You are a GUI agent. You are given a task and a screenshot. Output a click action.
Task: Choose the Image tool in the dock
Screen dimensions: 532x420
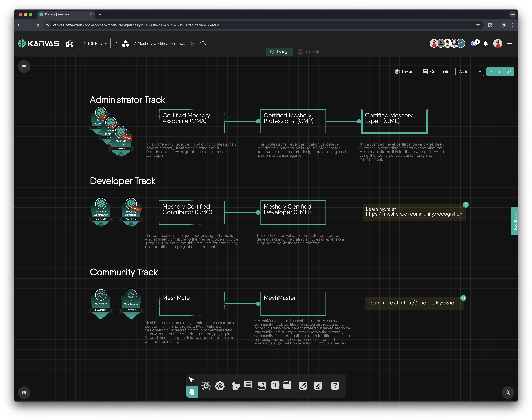pos(262,386)
